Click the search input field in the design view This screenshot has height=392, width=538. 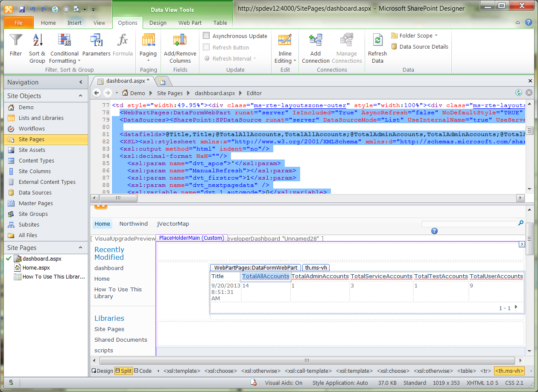(469, 224)
